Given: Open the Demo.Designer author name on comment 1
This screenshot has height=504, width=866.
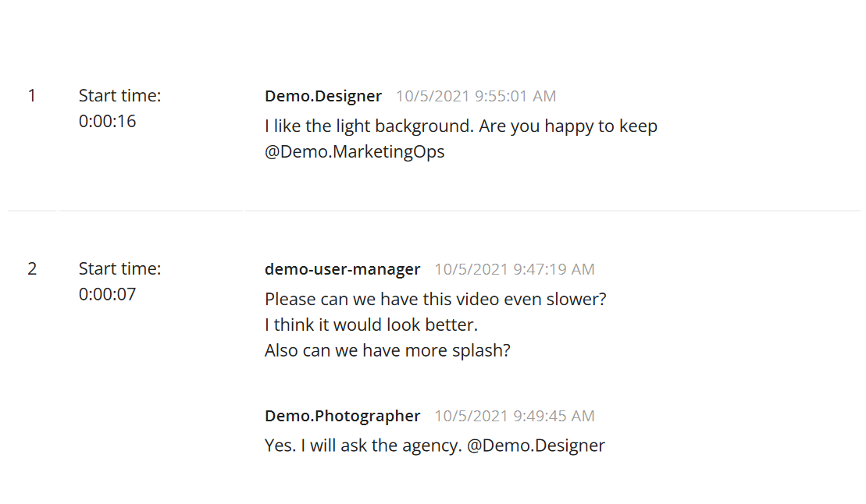Looking at the screenshot, I should pyautogui.click(x=323, y=96).
